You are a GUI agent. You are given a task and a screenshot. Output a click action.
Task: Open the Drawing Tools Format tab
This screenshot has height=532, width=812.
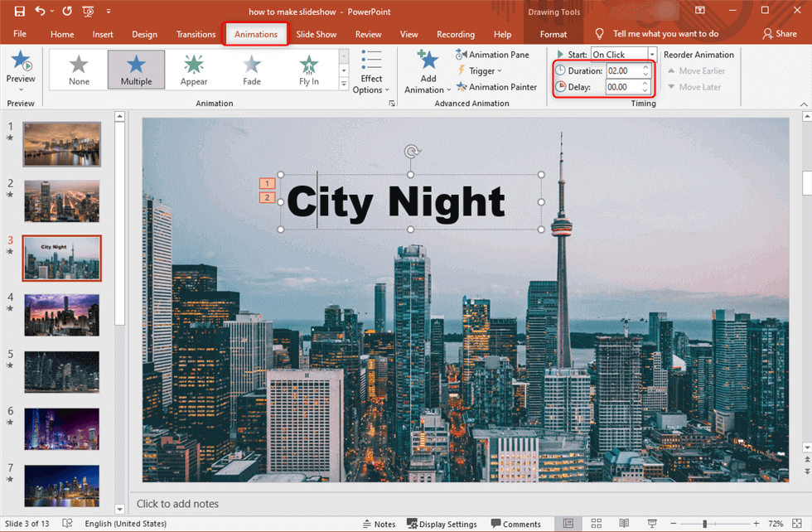point(553,34)
